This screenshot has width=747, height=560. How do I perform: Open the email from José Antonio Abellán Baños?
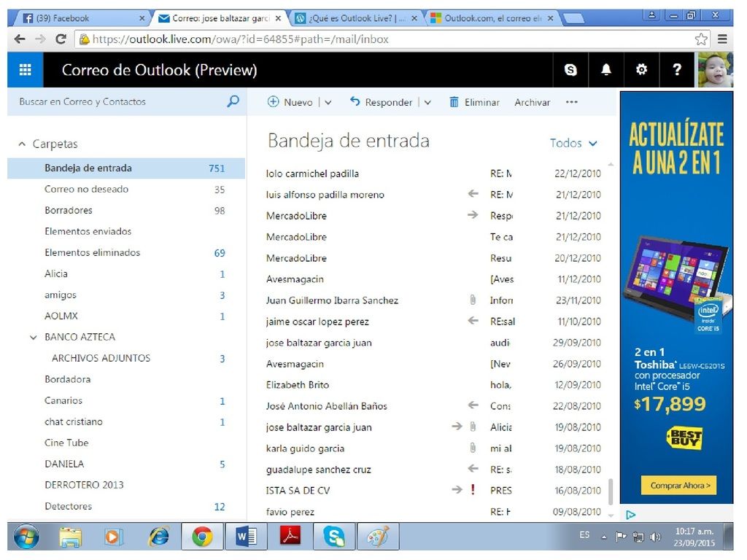433,405
